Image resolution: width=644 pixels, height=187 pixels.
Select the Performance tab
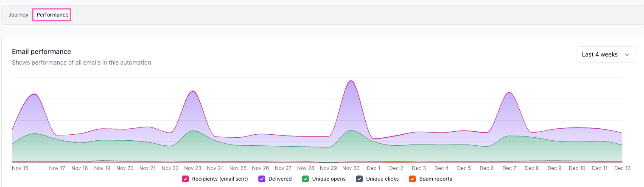pyautogui.click(x=53, y=15)
